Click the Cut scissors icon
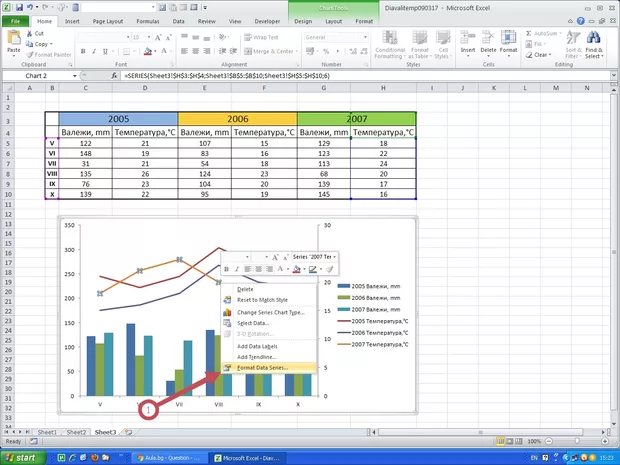The height and width of the screenshot is (465, 620). (x=29, y=34)
